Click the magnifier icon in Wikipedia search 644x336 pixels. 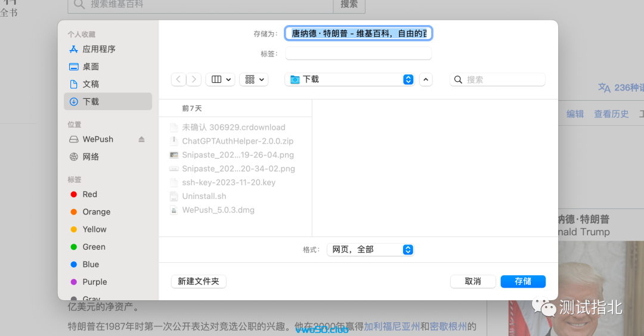[x=79, y=5]
